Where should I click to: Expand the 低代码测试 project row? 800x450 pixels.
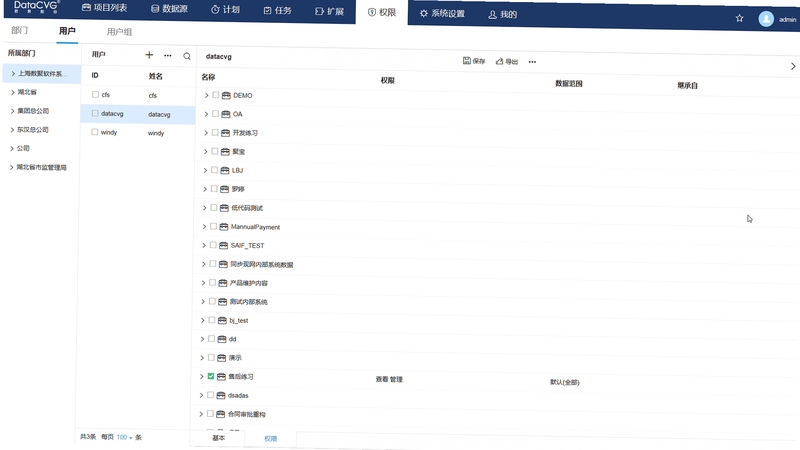pos(205,208)
